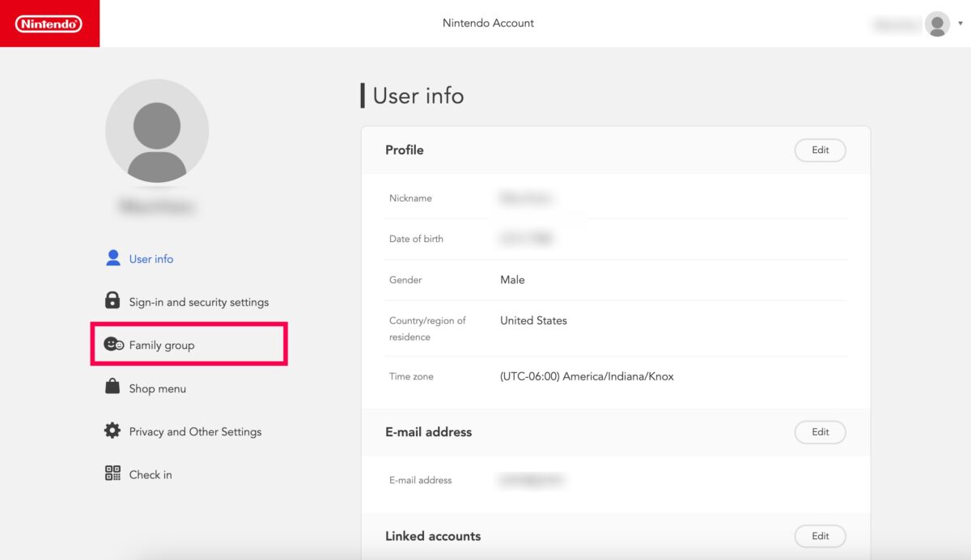The width and height of the screenshot is (971, 560).
Task: Click the Shop menu bag icon
Action: (x=112, y=387)
